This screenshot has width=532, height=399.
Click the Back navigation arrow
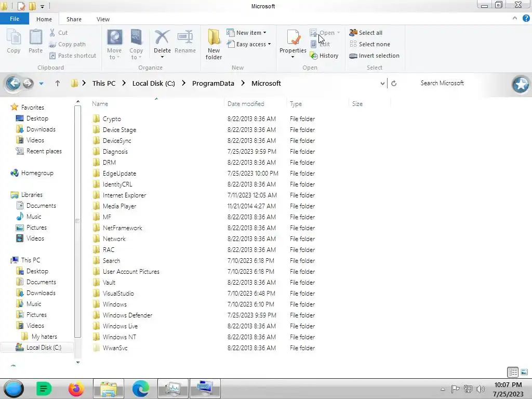pos(13,83)
